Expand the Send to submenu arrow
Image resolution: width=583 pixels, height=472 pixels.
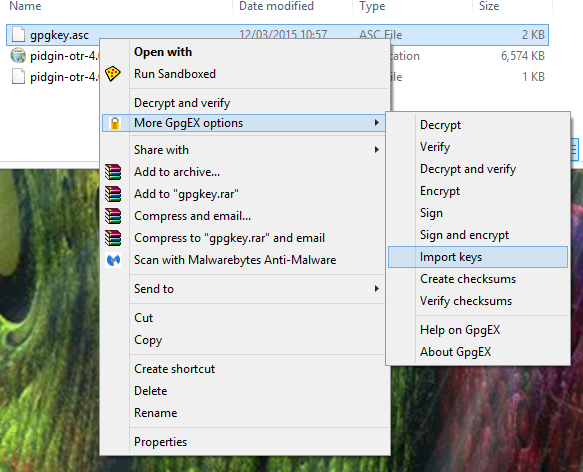[x=377, y=289]
